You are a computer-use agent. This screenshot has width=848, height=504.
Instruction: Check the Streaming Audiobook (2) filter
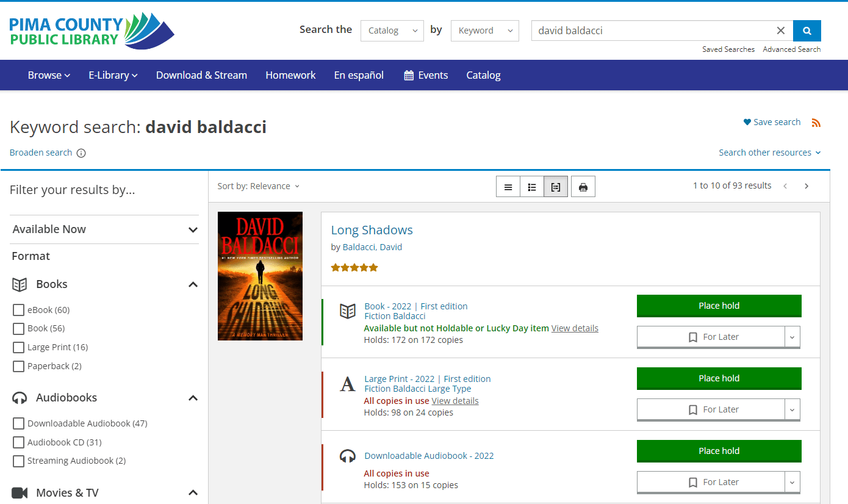pos(18,461)
